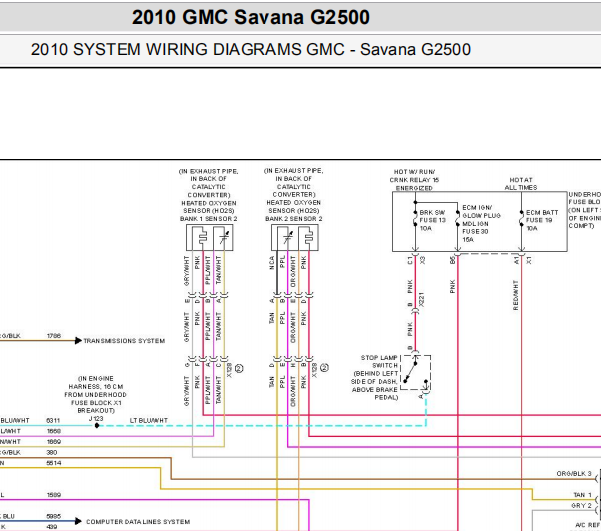Click the NCA wire label under Bank 2 sensor
601x531 pixels.
coord(272,263)
